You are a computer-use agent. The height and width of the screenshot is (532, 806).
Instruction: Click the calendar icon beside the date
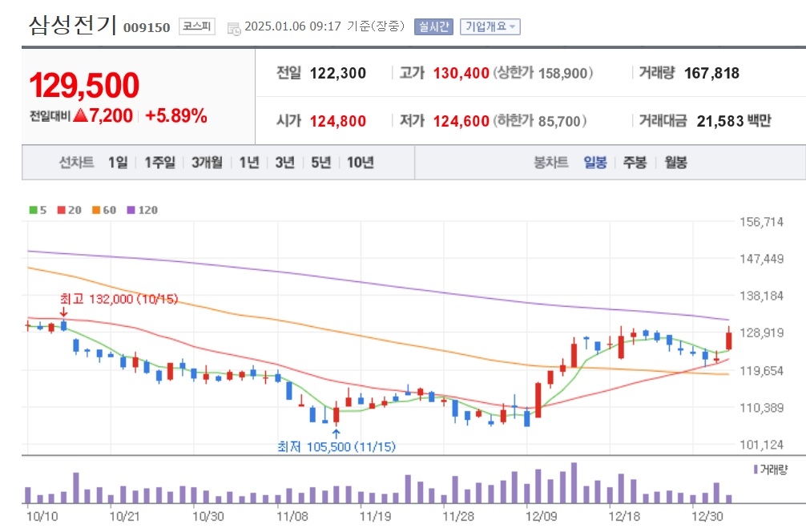[233, 28]
